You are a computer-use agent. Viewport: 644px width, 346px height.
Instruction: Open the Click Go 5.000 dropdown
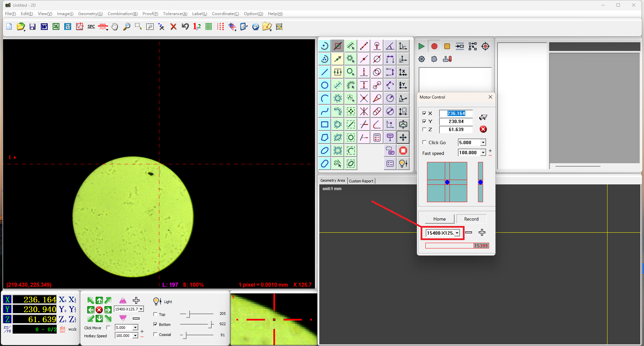pyautogui.click(x=483, y=142)
